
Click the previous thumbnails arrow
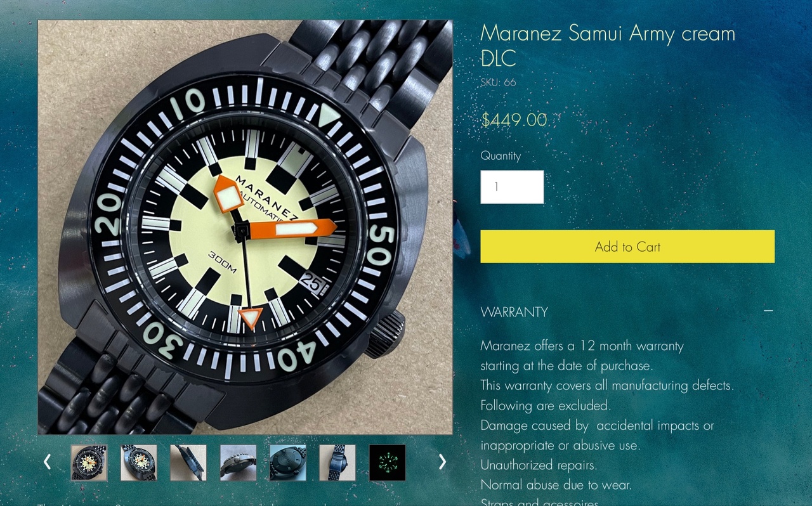pos(47,462)
